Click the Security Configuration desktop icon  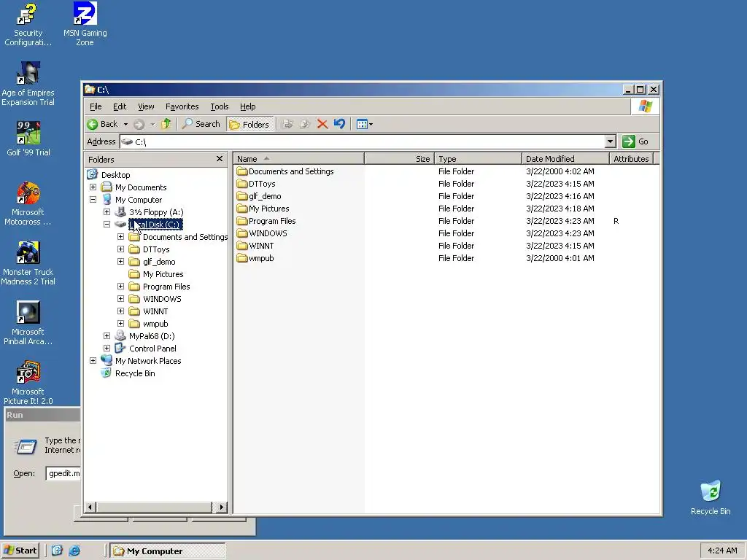click(x=28, y=25)
